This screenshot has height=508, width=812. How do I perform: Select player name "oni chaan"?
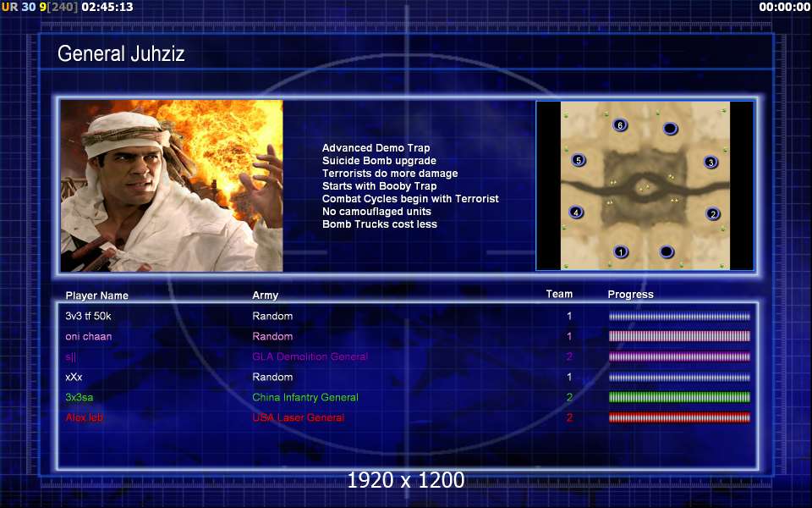pyautogui.click(x=89, y=336)
